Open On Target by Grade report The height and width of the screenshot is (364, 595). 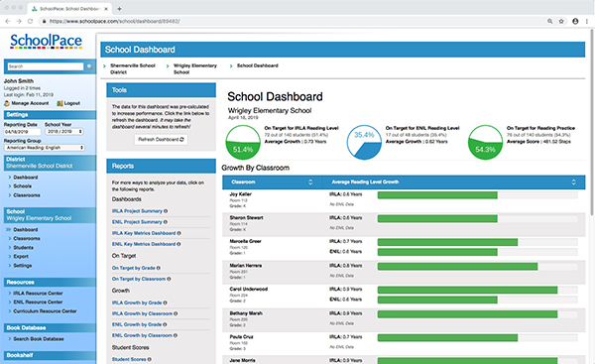[x=133, y=268]
